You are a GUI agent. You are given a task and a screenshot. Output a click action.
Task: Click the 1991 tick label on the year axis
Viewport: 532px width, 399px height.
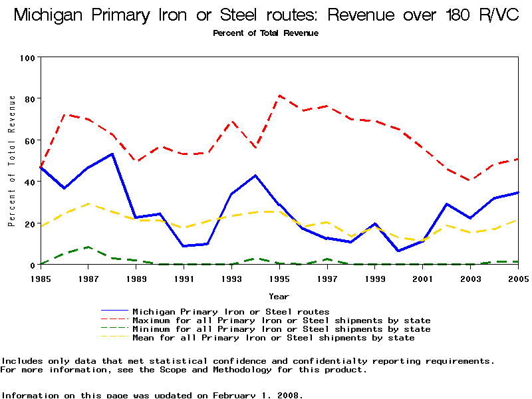pos(184,278)
